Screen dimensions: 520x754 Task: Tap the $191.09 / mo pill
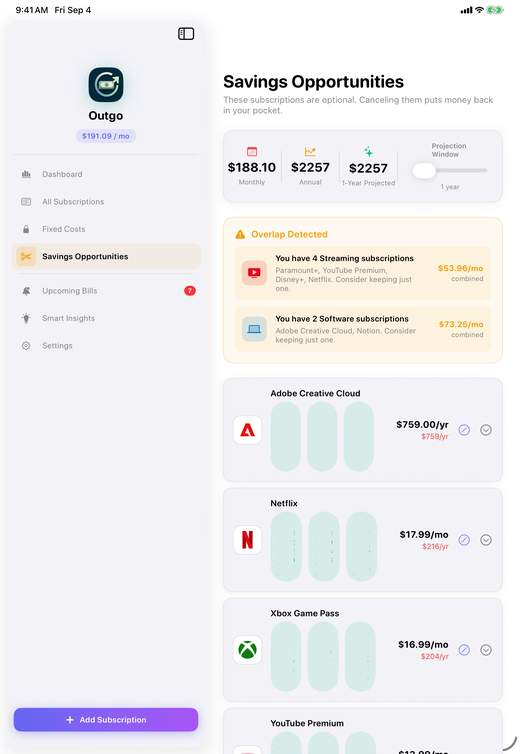(x=106, y=136)
